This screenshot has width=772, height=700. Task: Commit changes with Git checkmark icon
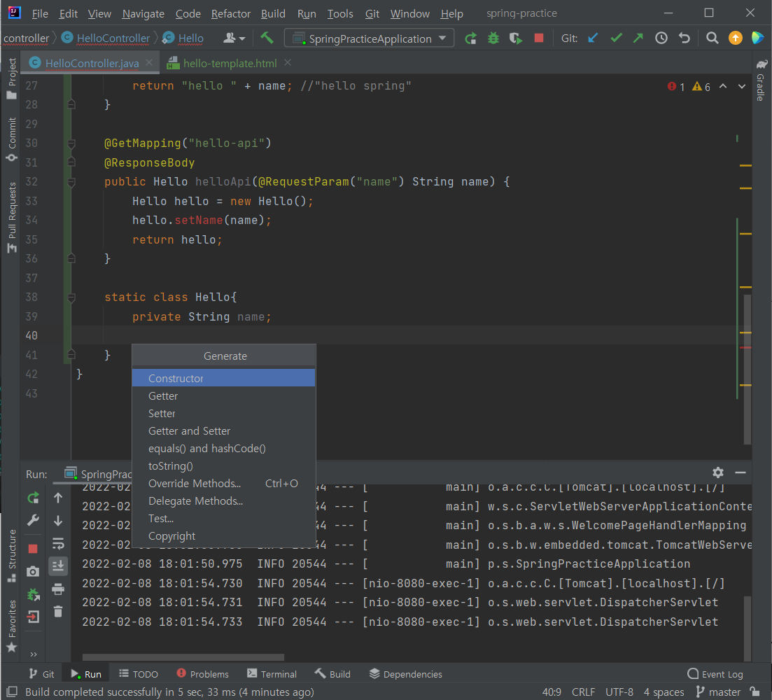pyautogui.click(x=616, y=38)
